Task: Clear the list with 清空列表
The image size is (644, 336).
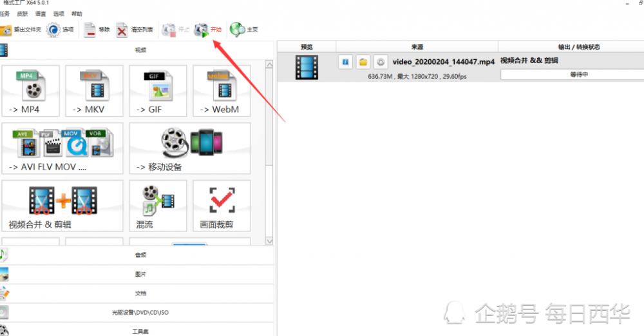Action: pyautogui.click(x=135, y=30)
